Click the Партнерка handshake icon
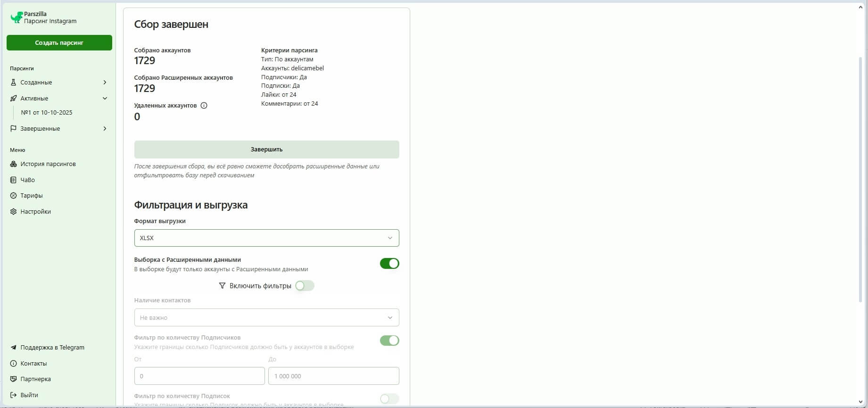This screenshot has width=868, height=408. point(13,379)
